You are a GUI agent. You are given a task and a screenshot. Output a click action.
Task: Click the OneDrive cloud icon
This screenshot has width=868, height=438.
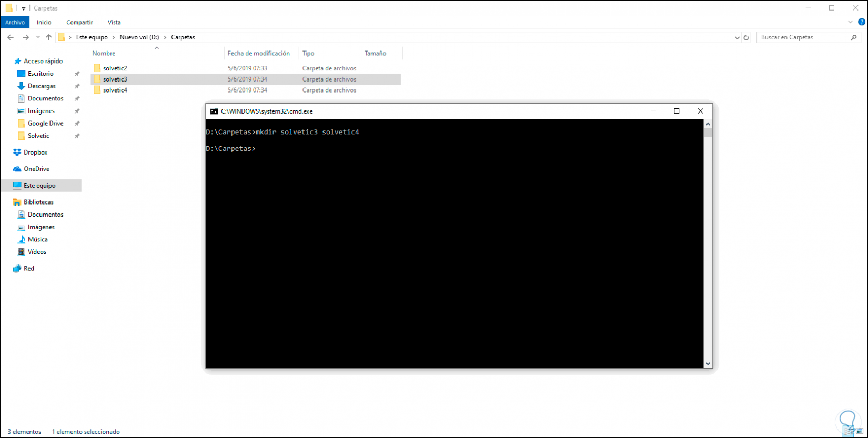point(17,169)
